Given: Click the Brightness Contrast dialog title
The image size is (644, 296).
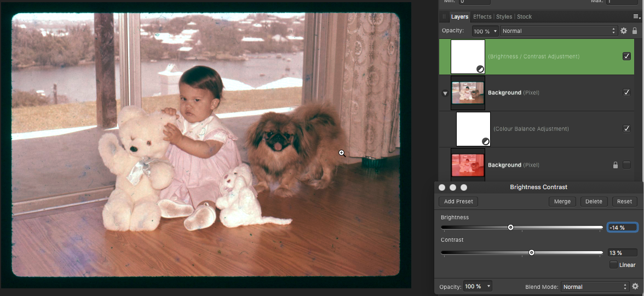Looking at the screenshot, I should [538, 187].
